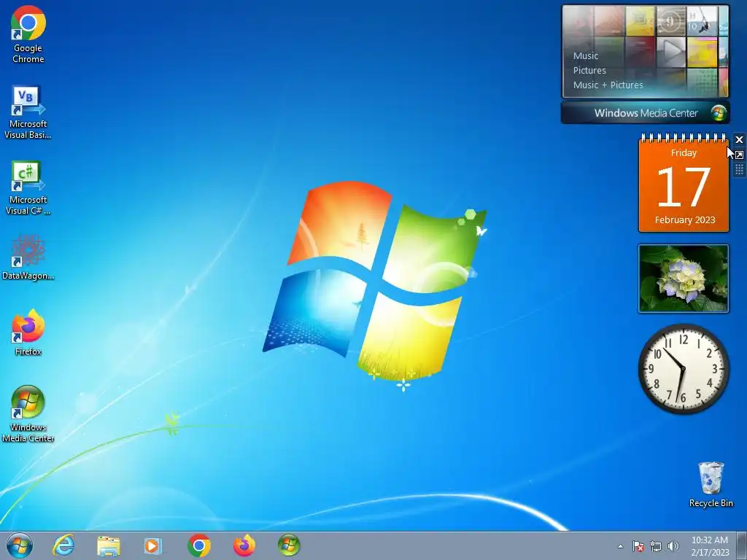Open Windows Media Center from the taskbar
The height and width of the screenshot is (560, 747).
coord(289,545)
